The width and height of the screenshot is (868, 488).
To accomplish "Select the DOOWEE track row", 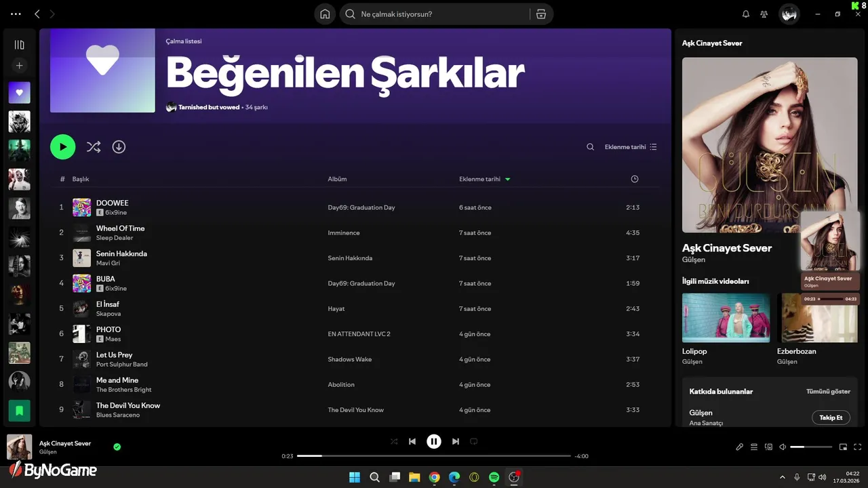I will coord(355,207).
